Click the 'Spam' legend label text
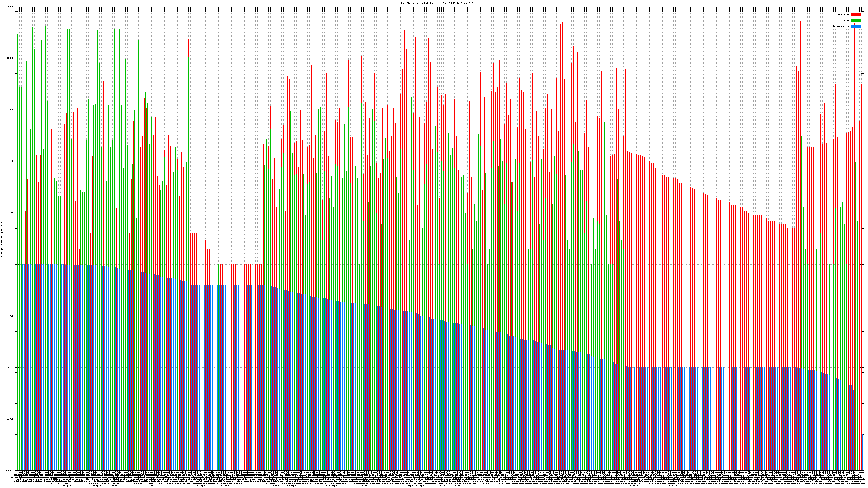The image size is (868, 488). pyautogui.click(x=846, y=21)
